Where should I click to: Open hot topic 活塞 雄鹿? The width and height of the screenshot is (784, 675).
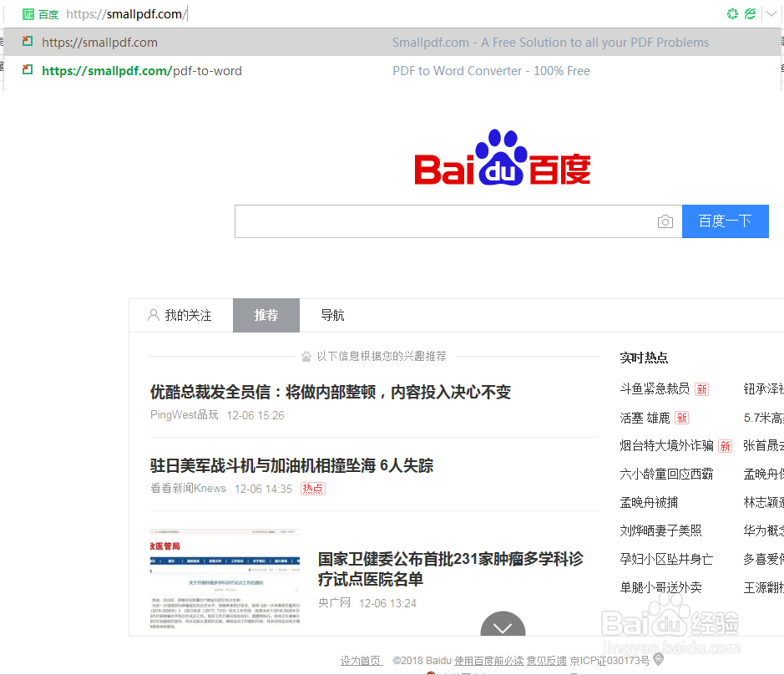pos(645,418)
